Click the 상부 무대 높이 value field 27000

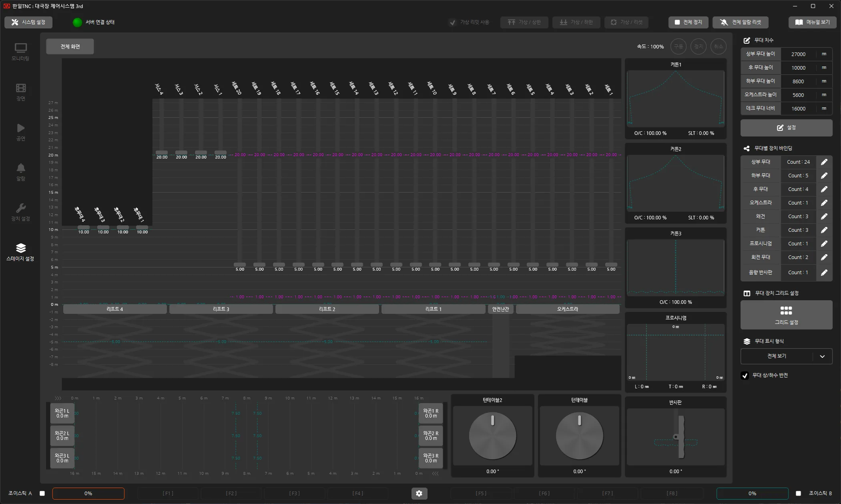tap(798, 54)
